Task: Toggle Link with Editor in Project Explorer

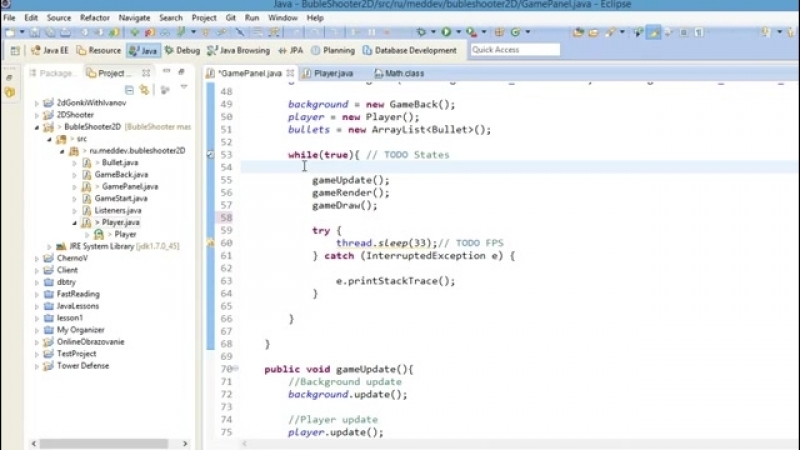Action: coord(144,90)
